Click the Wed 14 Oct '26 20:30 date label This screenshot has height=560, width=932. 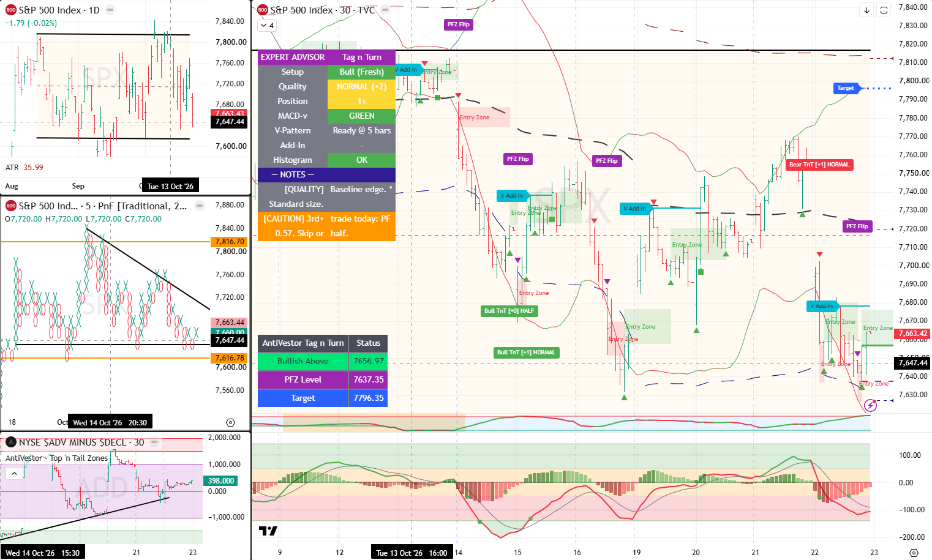pos(110,422)
